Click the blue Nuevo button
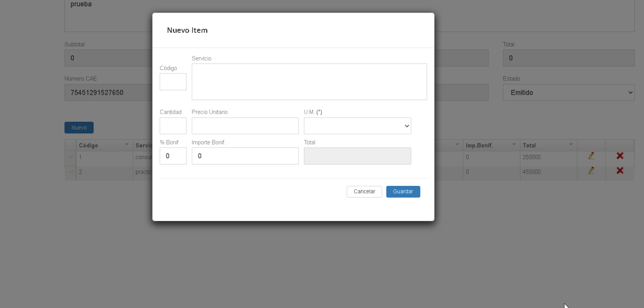 tap(79, 128)
